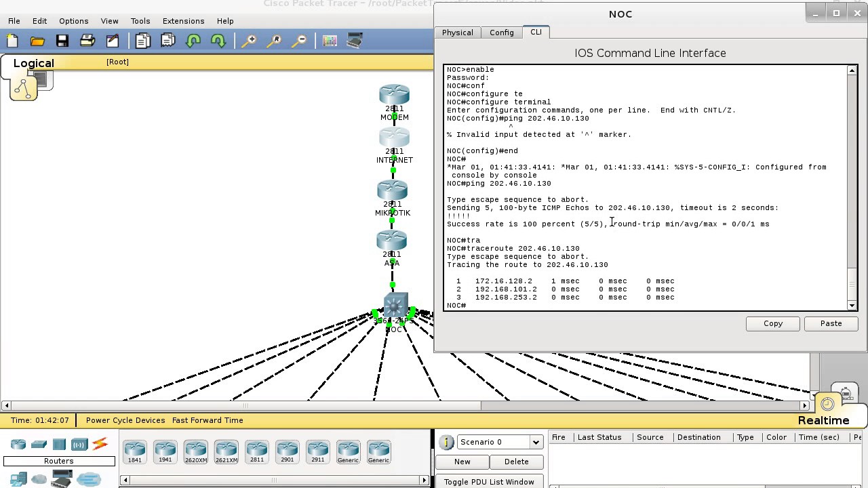The image size is (868, 488).
Task: Open the Edit menu
Action: click(x=39, y=21)
